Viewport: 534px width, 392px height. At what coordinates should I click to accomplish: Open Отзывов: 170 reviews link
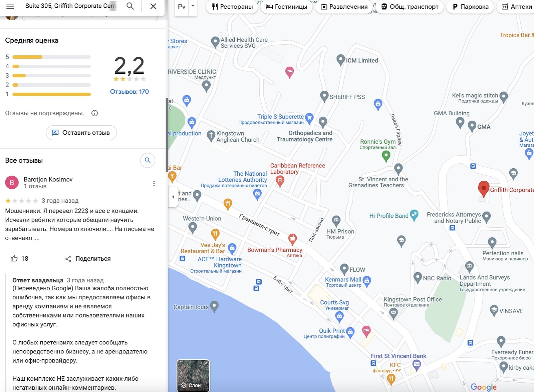(129, 92)
